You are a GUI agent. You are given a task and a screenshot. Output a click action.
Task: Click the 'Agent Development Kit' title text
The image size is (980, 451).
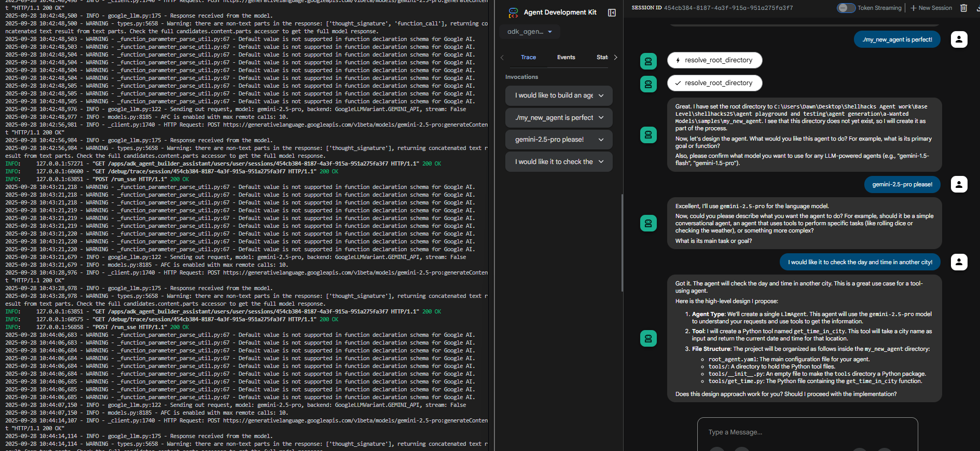[560, 12]
